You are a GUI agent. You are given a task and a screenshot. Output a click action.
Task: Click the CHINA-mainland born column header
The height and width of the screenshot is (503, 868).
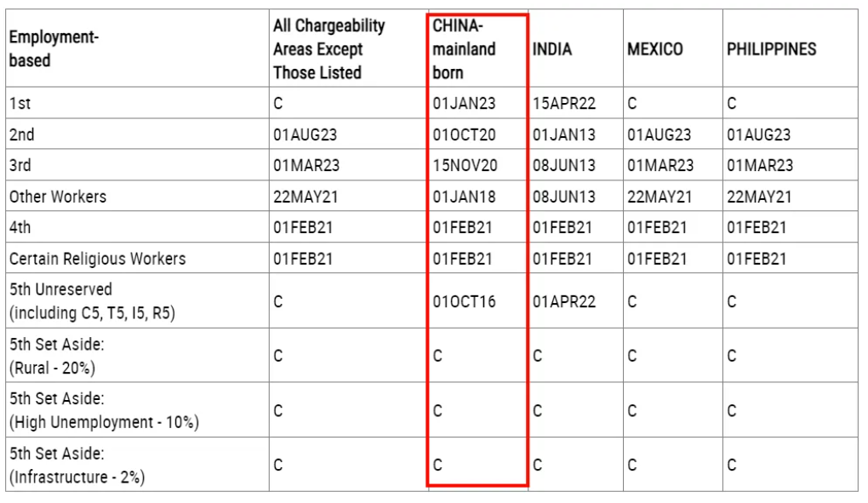coord(464,49)
